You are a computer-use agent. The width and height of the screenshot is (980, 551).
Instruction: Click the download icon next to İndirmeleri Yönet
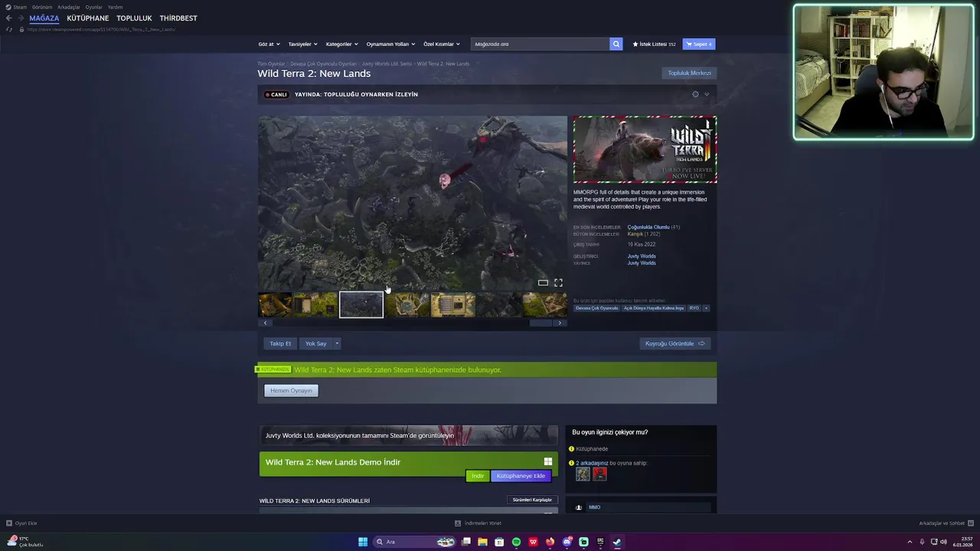point(458,523)
